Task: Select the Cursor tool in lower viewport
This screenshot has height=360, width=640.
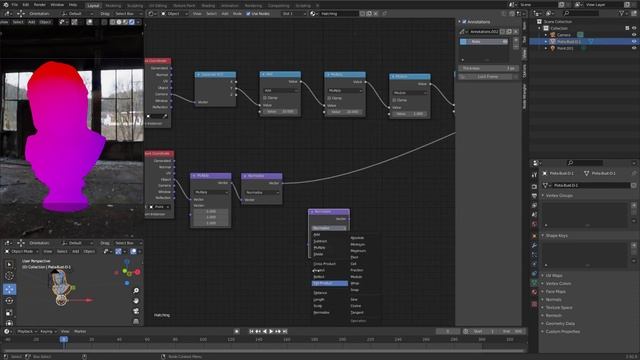Action: click(x=9, y=276)
